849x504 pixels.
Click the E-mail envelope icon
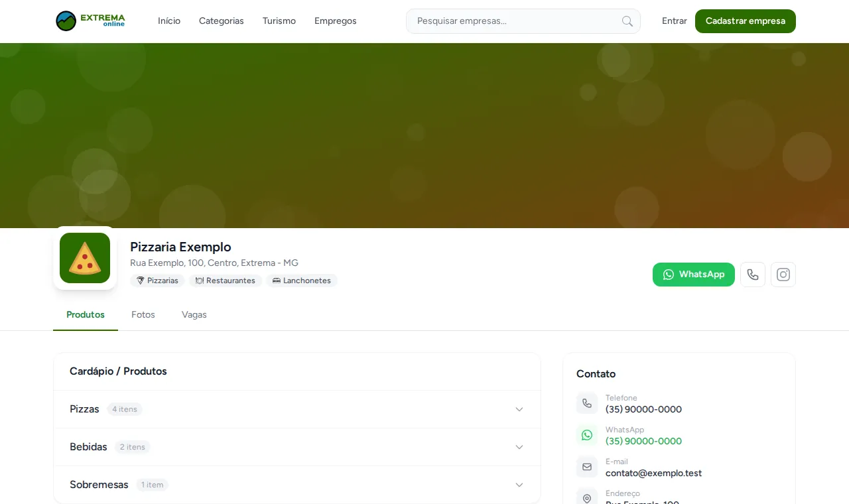point(587,467)
